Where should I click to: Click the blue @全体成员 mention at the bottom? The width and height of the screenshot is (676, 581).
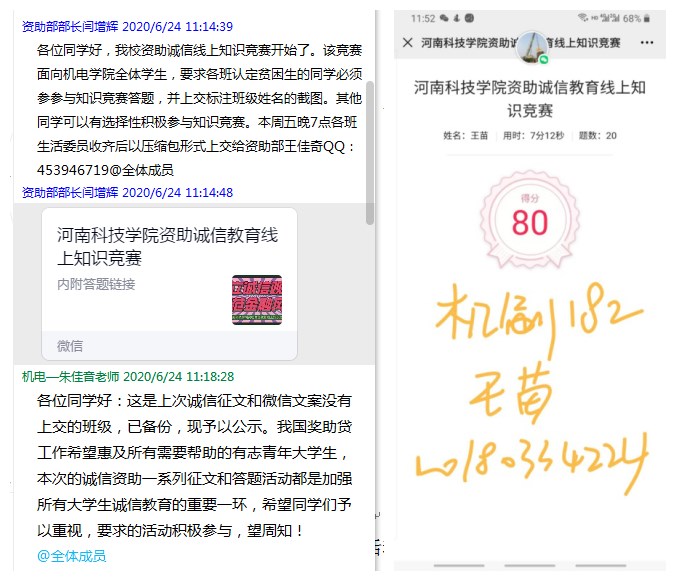[71, 556]
